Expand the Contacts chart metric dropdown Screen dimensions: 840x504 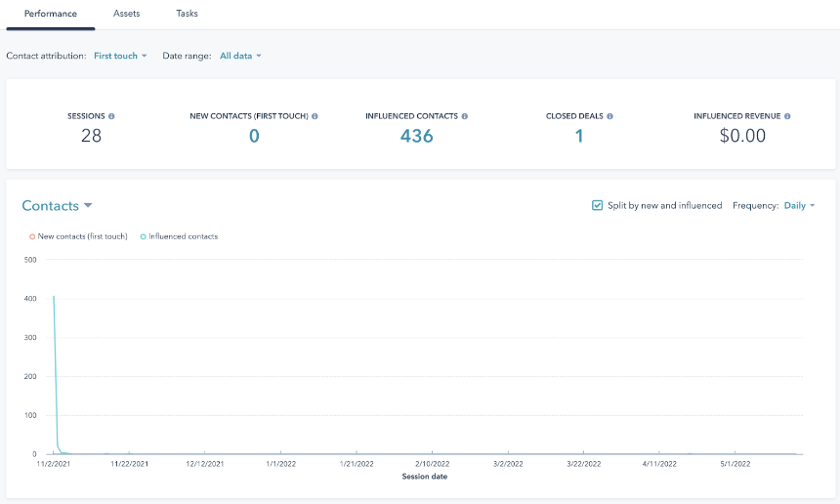point(57,206)
